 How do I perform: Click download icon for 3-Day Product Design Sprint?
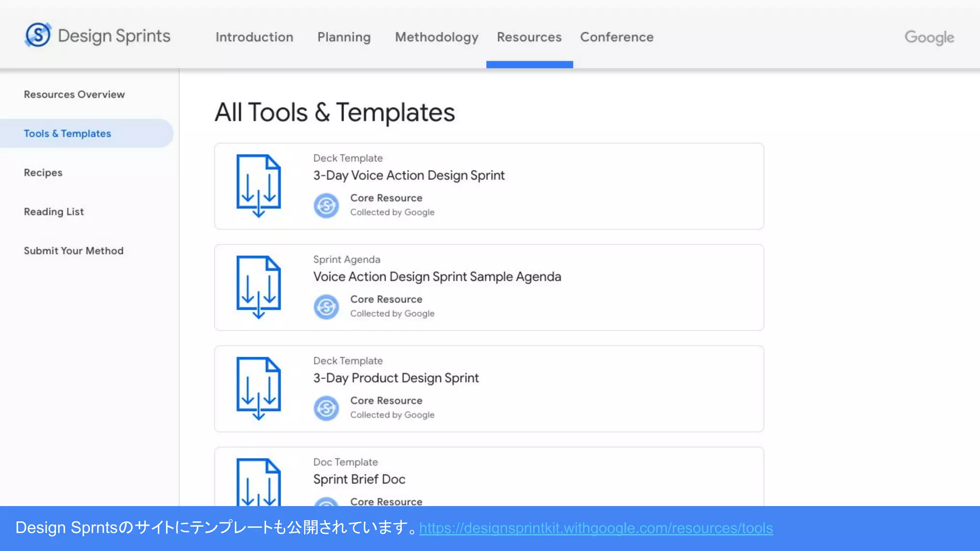(258, 388)
